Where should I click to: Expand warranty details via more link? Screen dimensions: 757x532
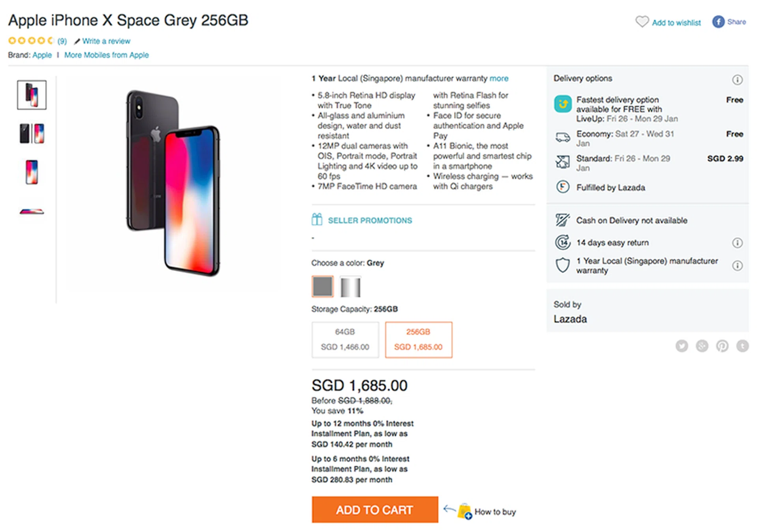pyautogui.click(x=499, y=78)
